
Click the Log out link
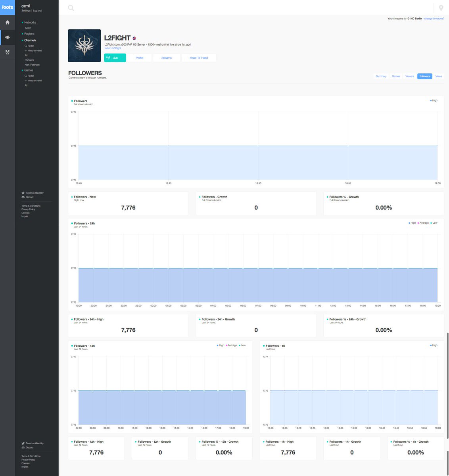(37, 11)
